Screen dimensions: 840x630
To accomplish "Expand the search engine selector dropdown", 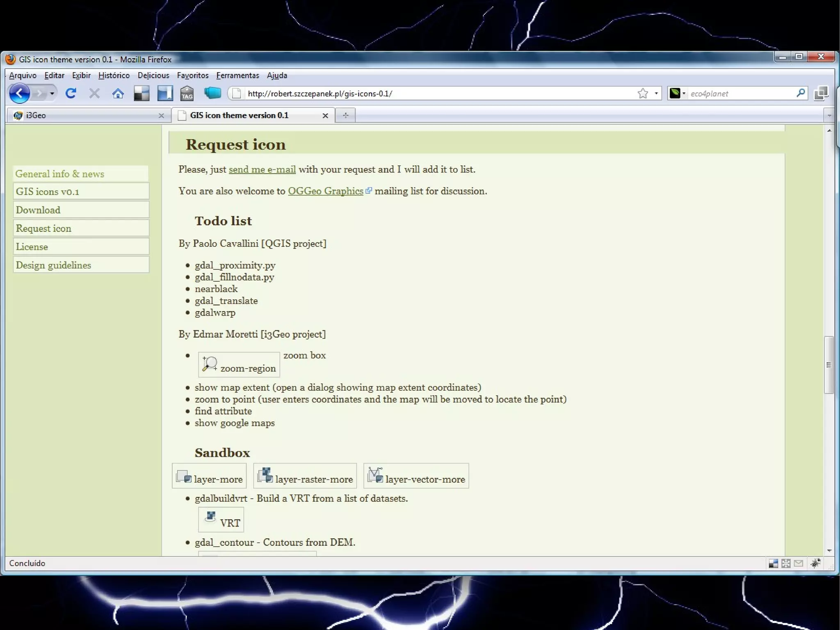I will click(684, 94).
